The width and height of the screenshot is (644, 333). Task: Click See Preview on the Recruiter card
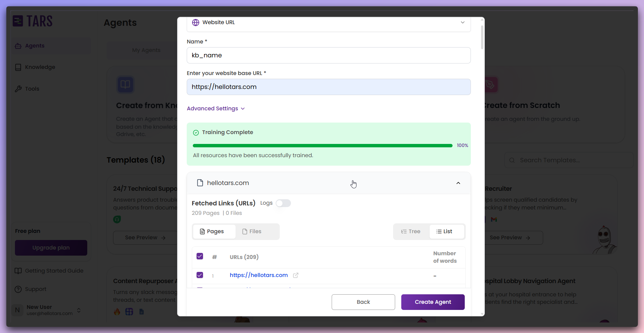[x=514, y=238]
